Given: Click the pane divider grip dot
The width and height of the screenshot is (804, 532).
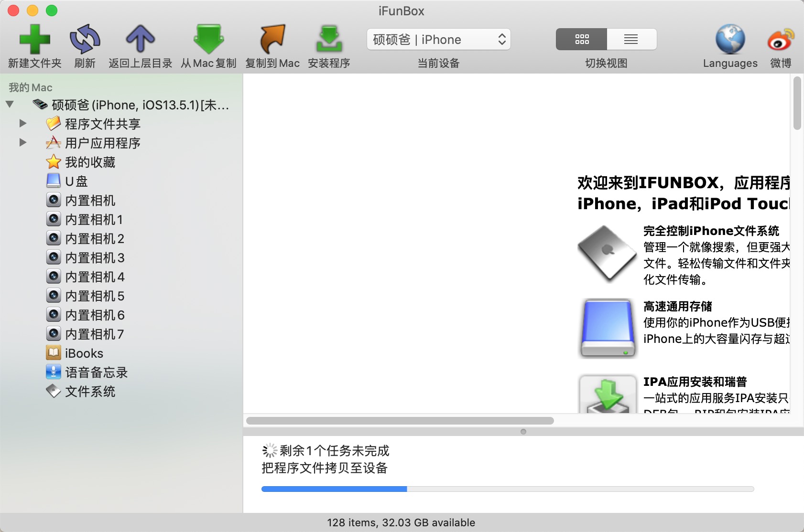Looking at the screenshot, I should click(x=523, y=431).
